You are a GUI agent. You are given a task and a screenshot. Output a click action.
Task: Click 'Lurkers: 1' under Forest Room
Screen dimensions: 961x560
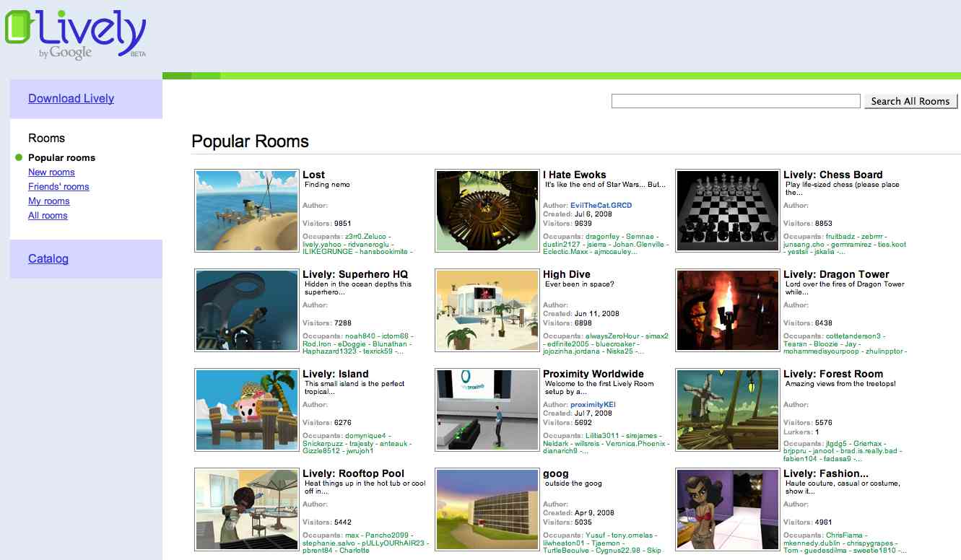pyautogui.click(x=801, y=432)
